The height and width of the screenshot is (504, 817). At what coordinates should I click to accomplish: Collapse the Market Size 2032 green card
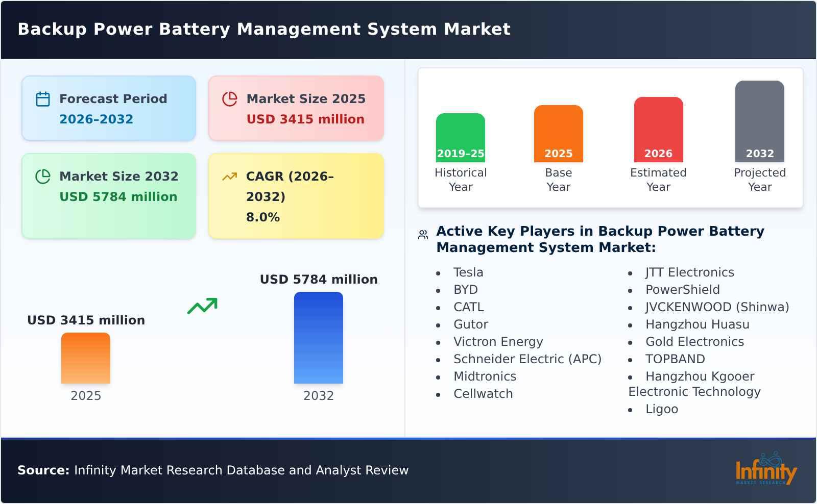click(x=108, y=195)
